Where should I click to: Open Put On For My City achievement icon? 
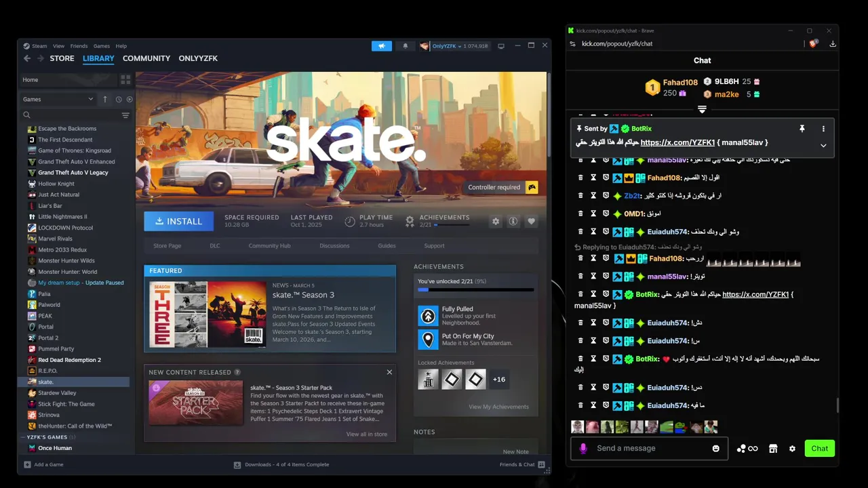click(428, 340)
